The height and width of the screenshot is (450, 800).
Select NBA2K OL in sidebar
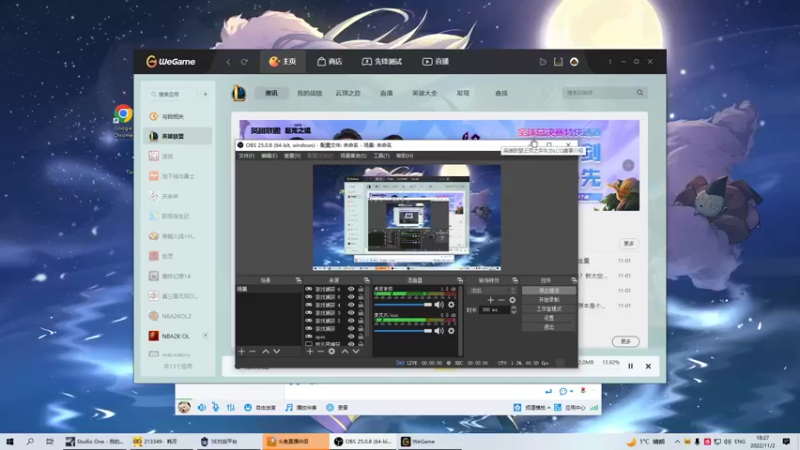(x=178, y=336)
